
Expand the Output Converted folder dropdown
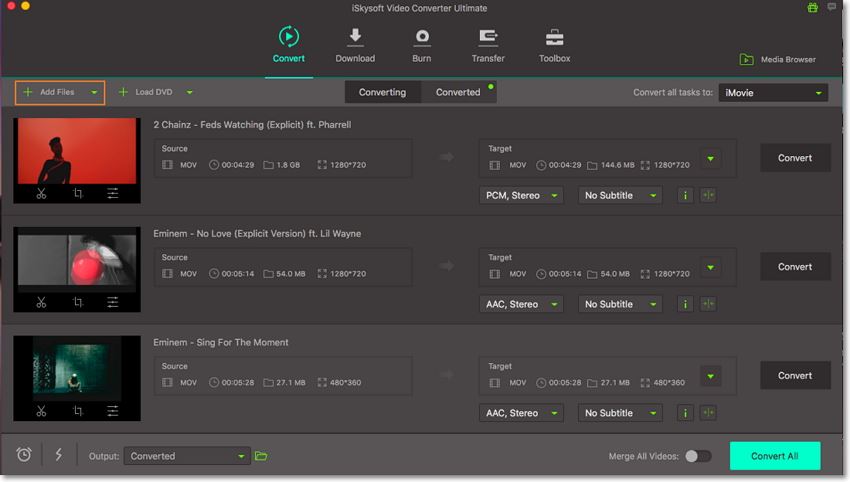click(187, 456)
